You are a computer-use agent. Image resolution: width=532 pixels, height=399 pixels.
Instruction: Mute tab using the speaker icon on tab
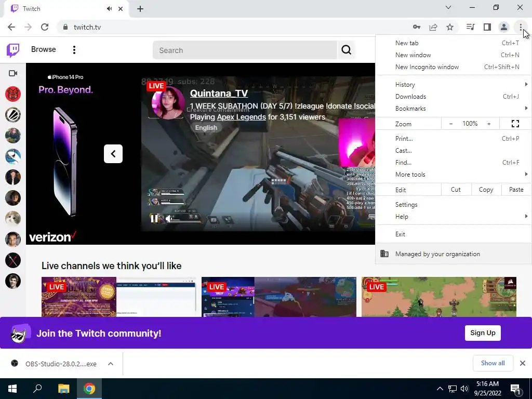(x=109, y=9)
